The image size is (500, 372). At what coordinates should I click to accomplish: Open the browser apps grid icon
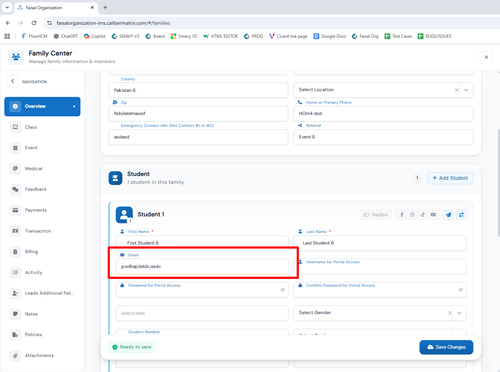click(x=7, y=36)
